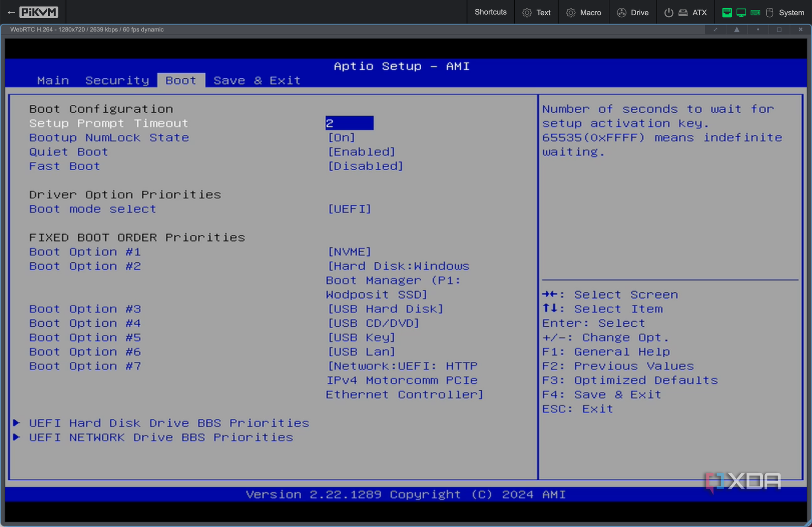Select the Setup Prompt Timeout value field
Image resolution: width=812 pixels, height=527 pixels.
click(x=349, y=123)
